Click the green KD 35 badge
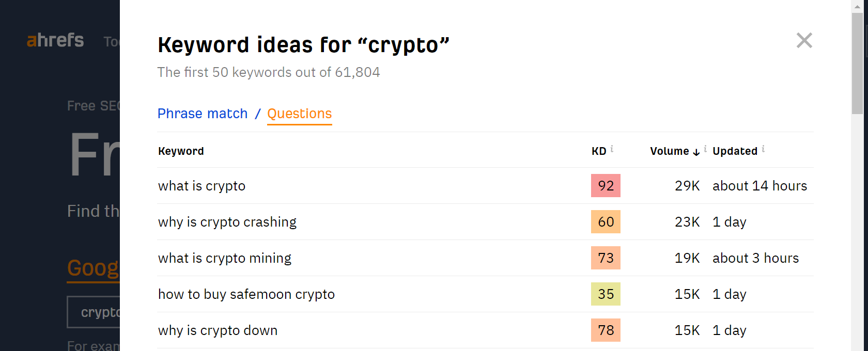Screen dimensions: 868x351 [606, 294]
